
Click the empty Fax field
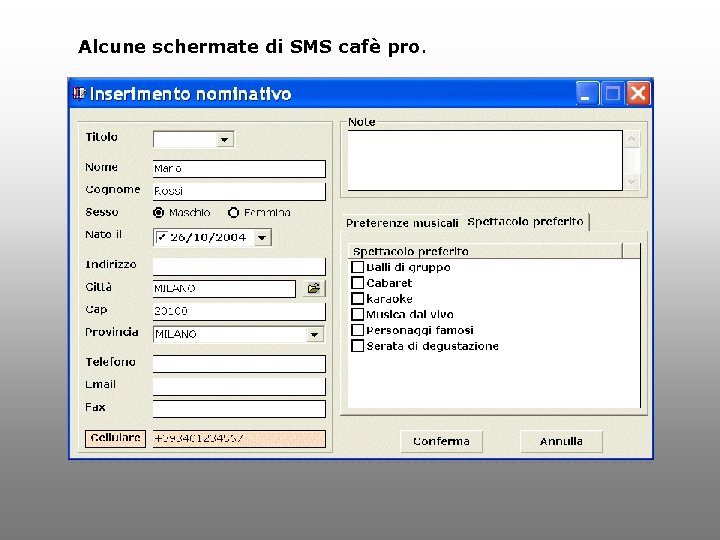(x=239, y=409)
